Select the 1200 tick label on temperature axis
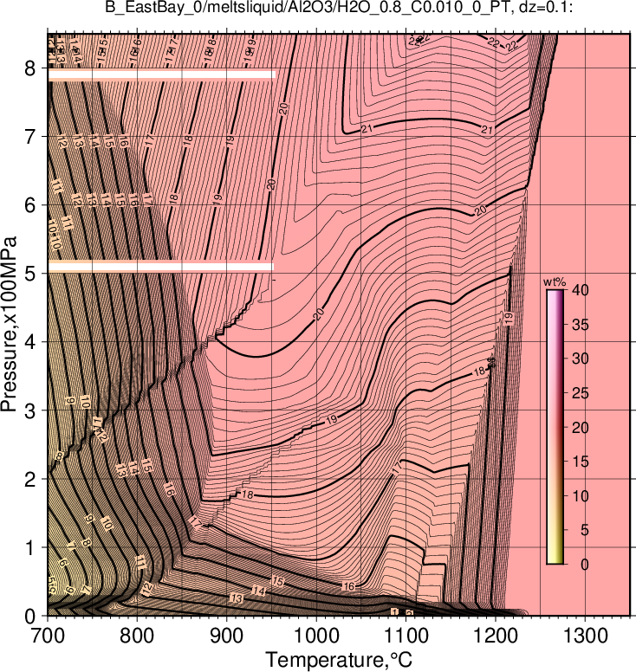This screenshot has width=636, height=672. pos(496,636)
